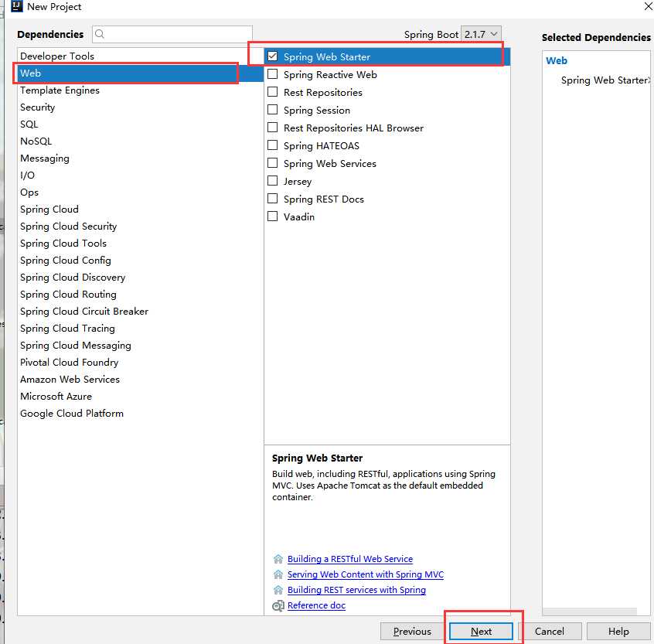Click the IntelliJ IDEA logo in title bar
Image resolution: width=654 pixels, height=644 pixels.
pos(16,6)
